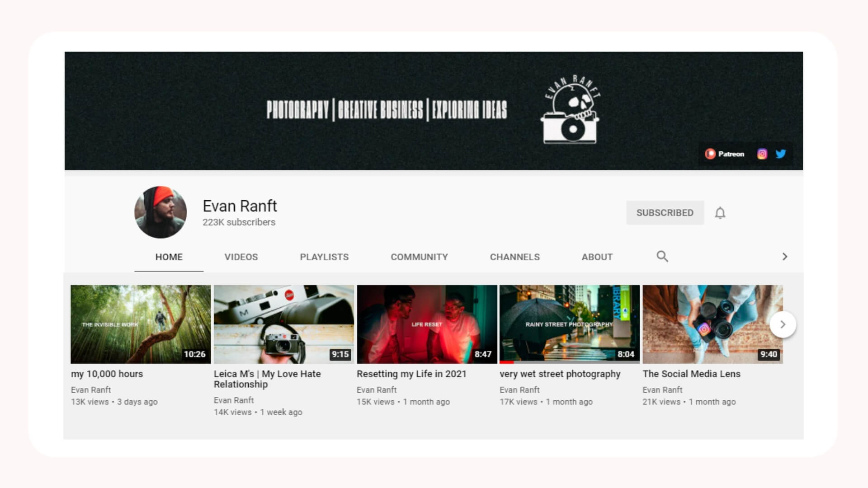This screenshot has width=868, height=488.
Task: Open the channel's Twitter icon
Action: pos(781,154)
